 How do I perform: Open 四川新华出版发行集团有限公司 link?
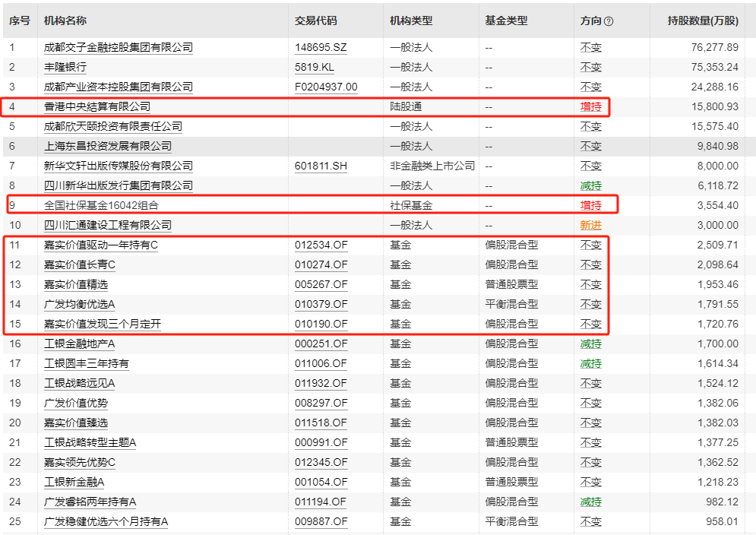click(x=118, y=185)
